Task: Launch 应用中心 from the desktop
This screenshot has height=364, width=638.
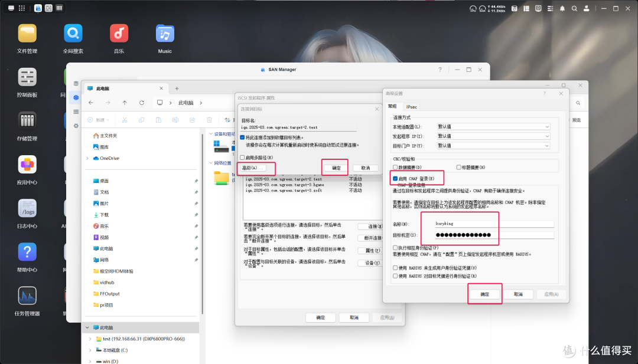Action: [27, 165]
